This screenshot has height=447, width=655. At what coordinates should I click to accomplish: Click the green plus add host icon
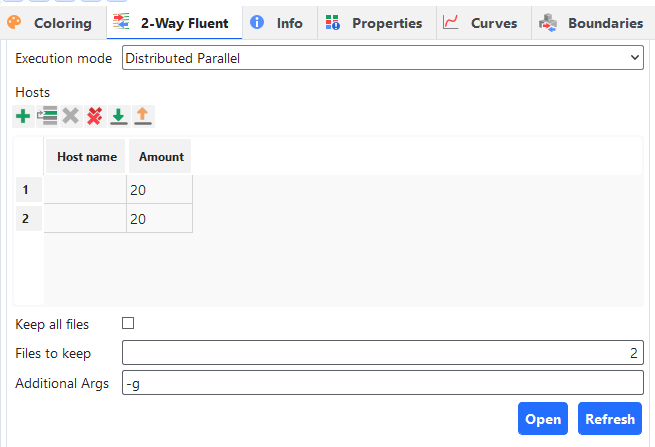tap(23, 116)
